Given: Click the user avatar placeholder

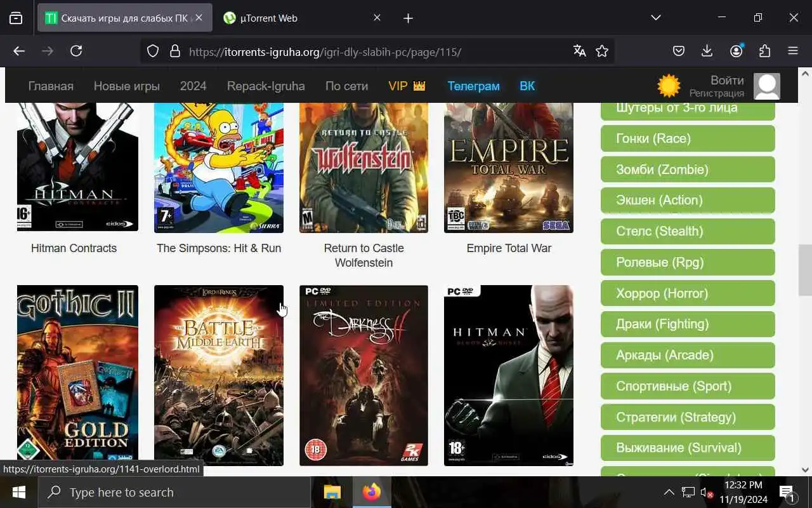Looking at the screenshot, I should point(766,86).
